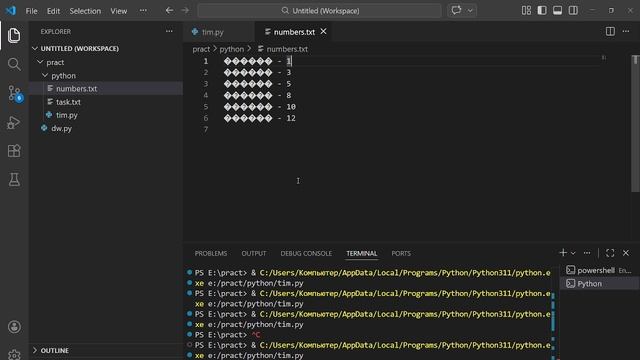Viewport: 640px width, 360px height.
Task: Open the Search view in activity bar
Action: [14, 64]
